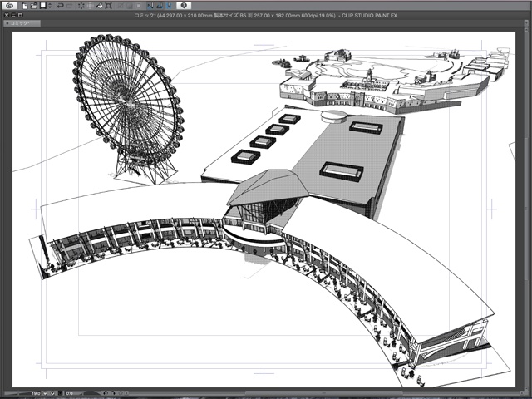
Task: Click the Ferris wheel on the canvas
Action: point(128,109)
